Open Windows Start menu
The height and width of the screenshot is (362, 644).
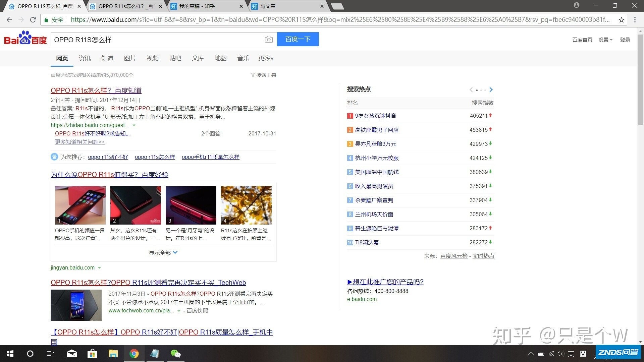(10, 354)
